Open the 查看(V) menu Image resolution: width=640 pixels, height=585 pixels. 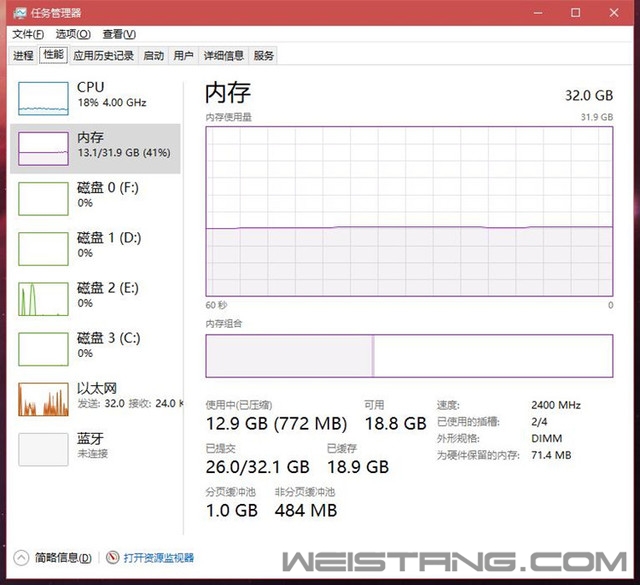coord(119,34)
